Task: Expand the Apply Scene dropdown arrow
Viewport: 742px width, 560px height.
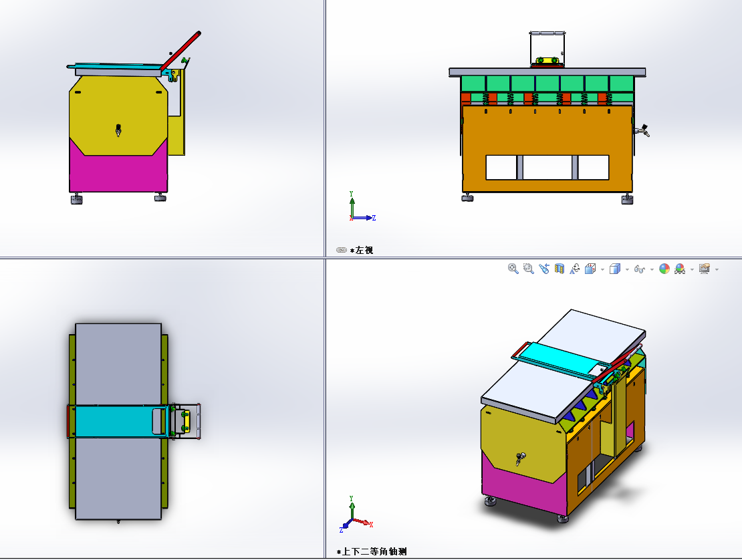Action: [x=693, y=269]
